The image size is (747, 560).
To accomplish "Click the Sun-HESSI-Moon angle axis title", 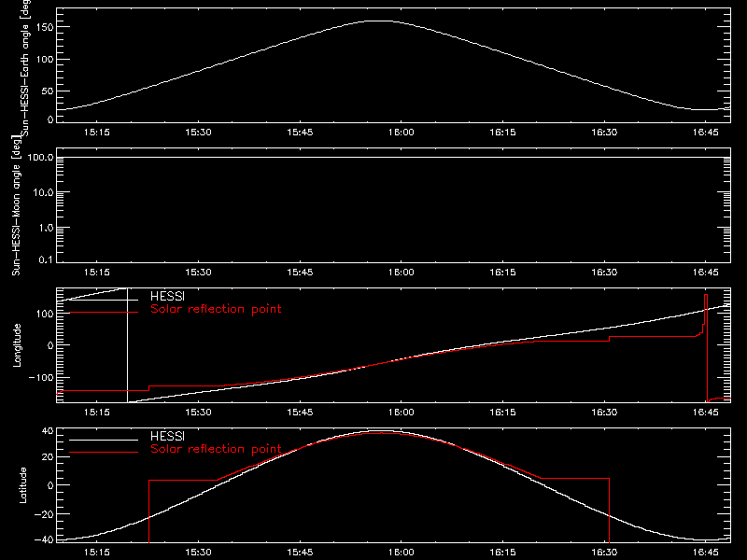I will click(16, 205).
